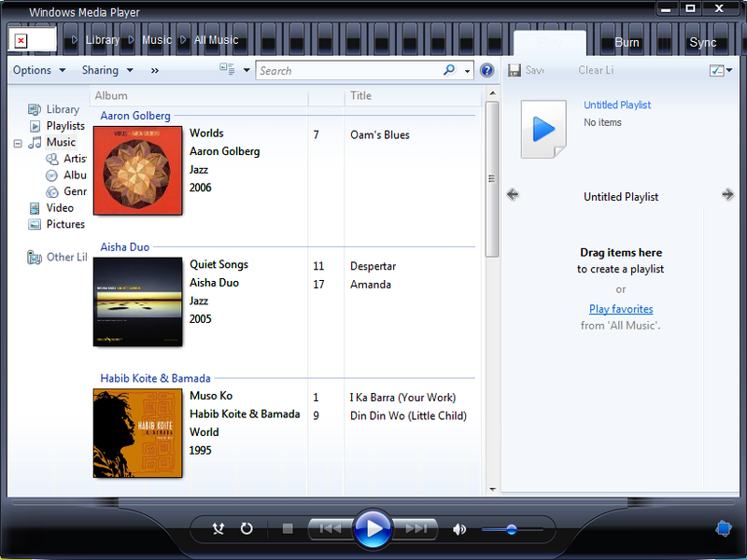Click the Library breadcrumb
Screen dimensions: 747x560
click(x=103, y=40)
